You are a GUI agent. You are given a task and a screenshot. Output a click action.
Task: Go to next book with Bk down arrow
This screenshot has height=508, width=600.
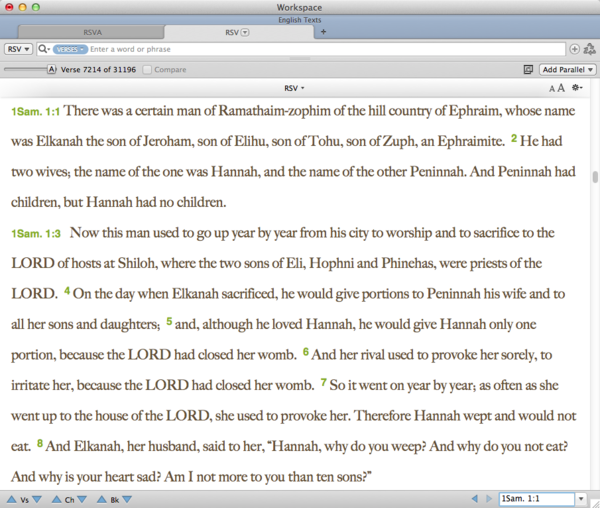[x=127, y=499]
